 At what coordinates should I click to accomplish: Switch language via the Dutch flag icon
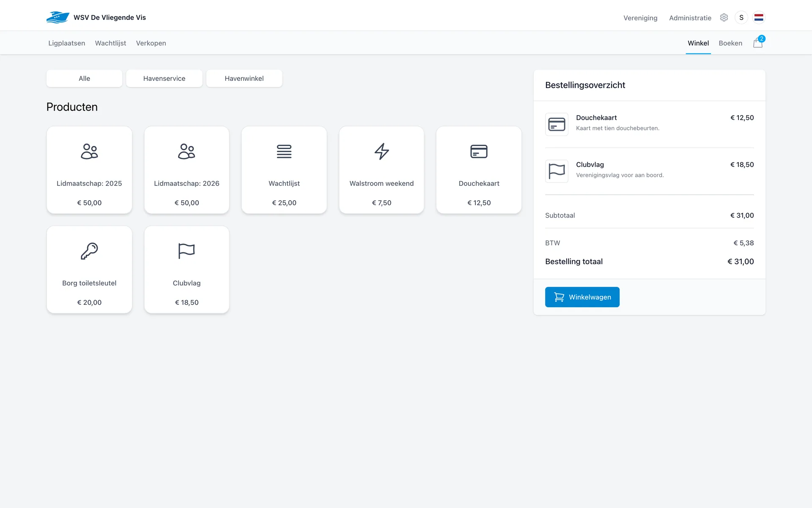click(x=759, y=17)
